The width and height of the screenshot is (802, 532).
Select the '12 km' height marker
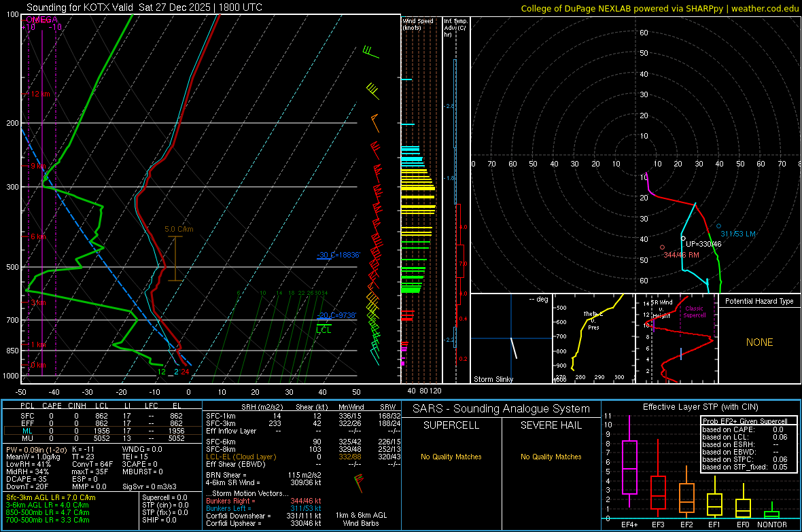tap(40, 94)
